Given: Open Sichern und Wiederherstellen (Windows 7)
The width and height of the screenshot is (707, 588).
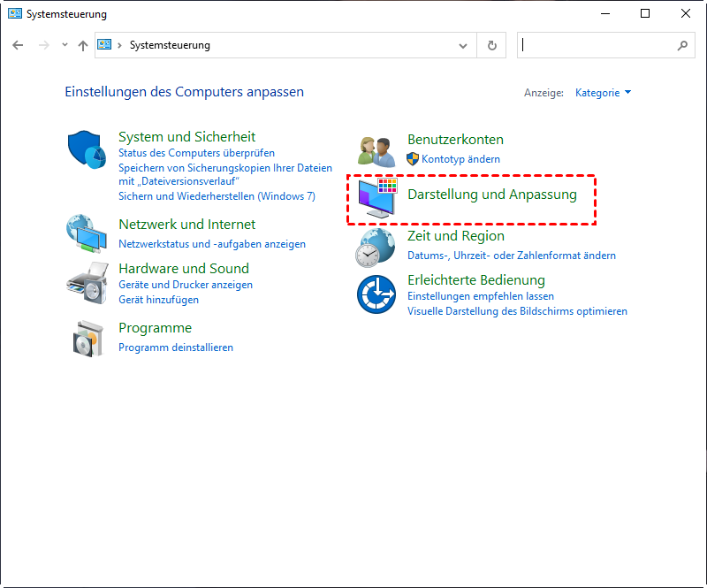Looking at the screenshot, I should 217,196.
